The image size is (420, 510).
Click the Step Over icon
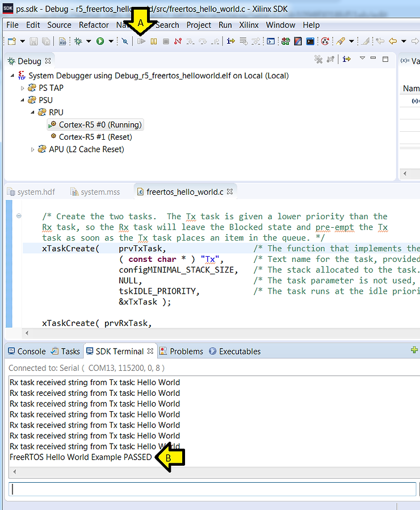(203, 41)
